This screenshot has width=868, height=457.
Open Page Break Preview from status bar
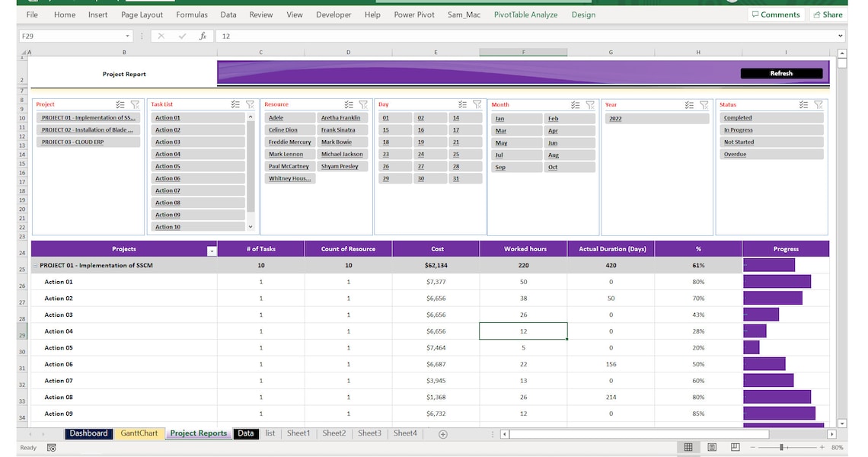pyautogui.click(x=735, y=447)
